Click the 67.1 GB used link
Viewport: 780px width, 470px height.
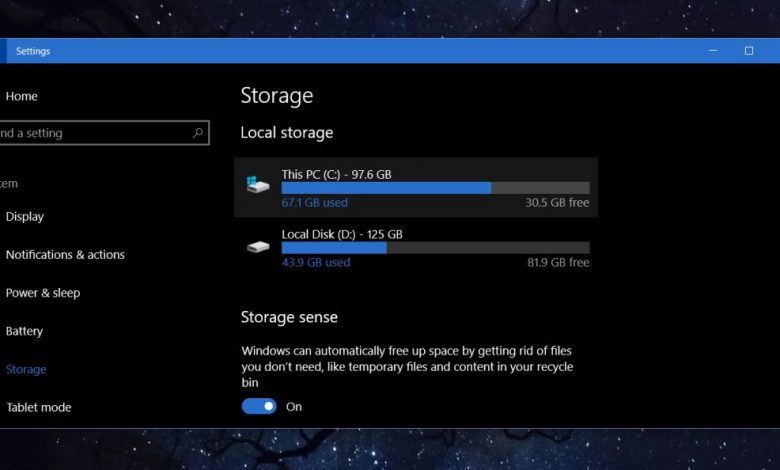[314, 203]
